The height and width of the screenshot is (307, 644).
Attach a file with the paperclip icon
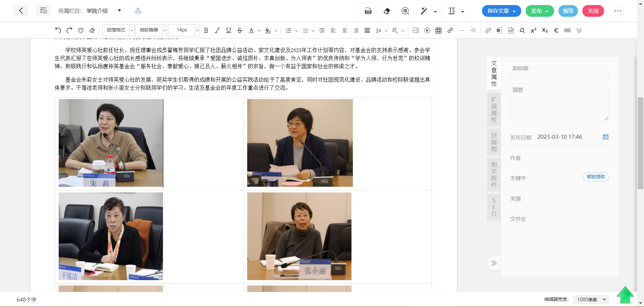tap(488, 30)
